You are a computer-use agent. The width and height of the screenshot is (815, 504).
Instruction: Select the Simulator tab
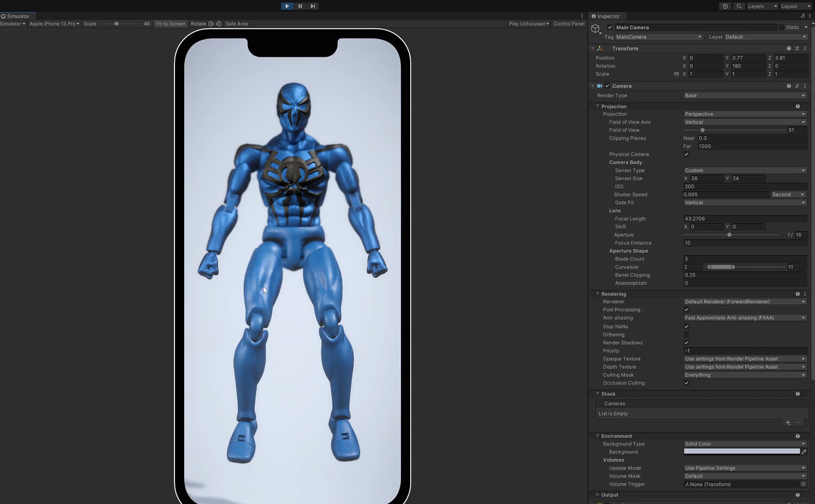coord(16,16)
